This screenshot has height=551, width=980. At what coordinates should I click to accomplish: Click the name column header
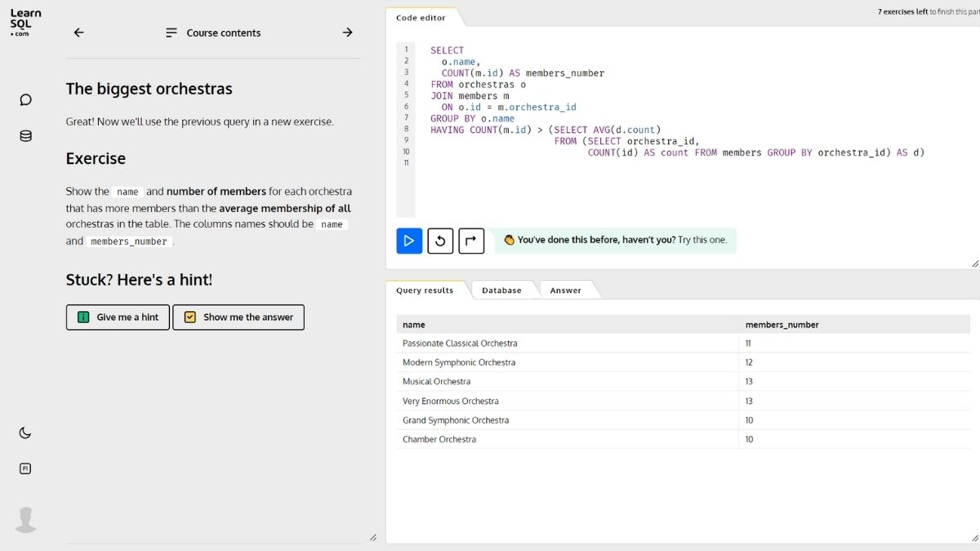click(568, 324)
